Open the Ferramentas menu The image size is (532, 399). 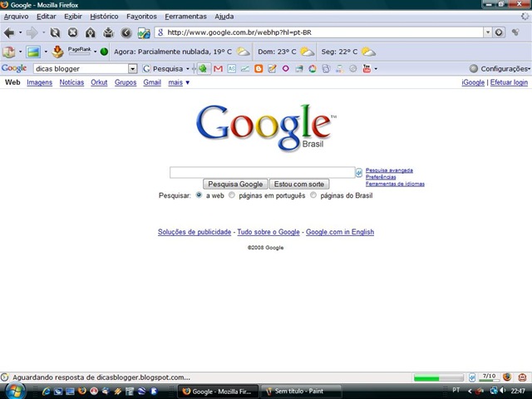pos(185,16)
